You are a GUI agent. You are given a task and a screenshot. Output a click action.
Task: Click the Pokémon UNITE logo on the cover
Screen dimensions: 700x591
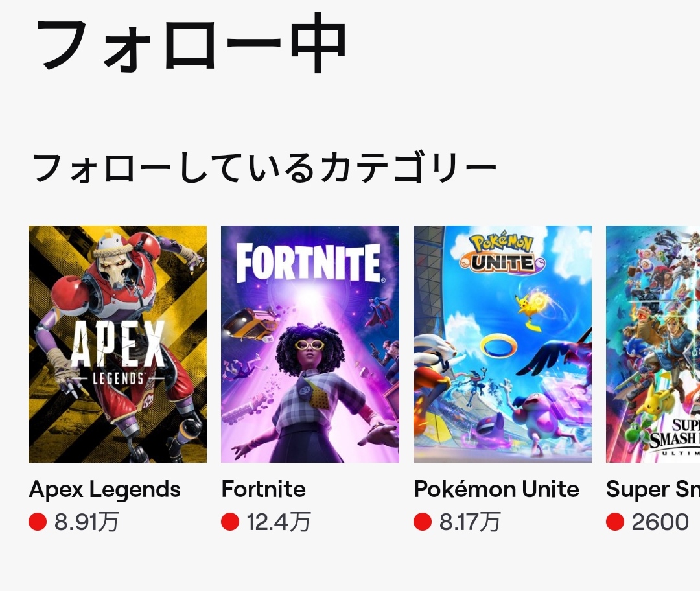pos(501,254)
